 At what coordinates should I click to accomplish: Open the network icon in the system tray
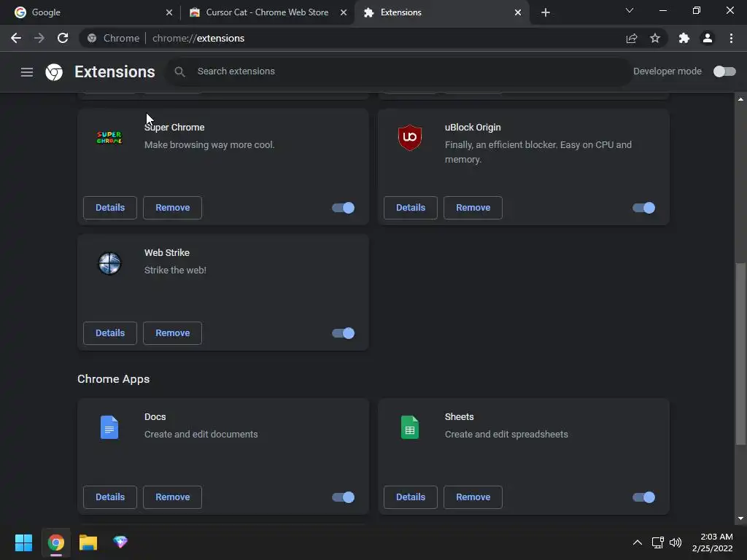[657, 542]
